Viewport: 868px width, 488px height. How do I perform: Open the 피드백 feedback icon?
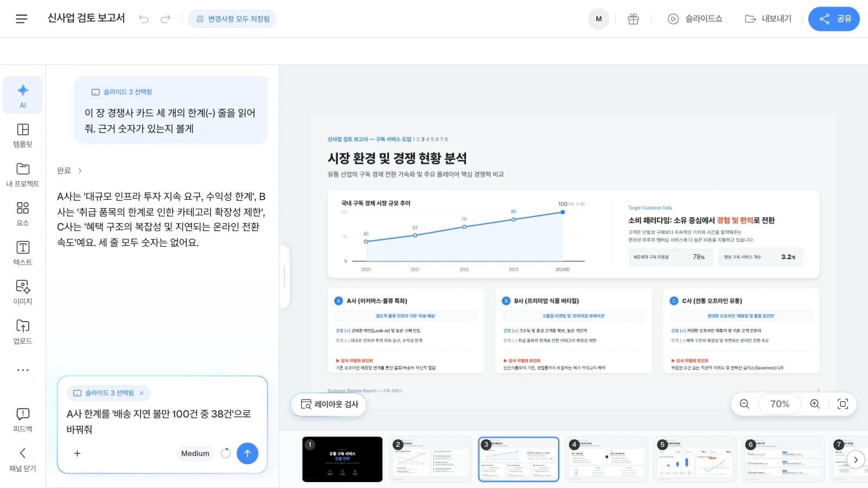click(x=23, y=420)
